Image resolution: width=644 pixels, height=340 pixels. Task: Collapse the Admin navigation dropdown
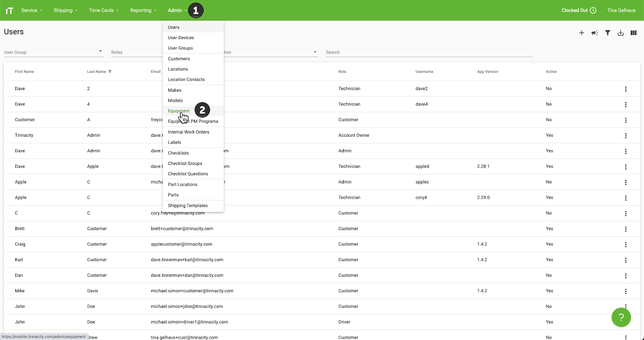click(177, 10)
